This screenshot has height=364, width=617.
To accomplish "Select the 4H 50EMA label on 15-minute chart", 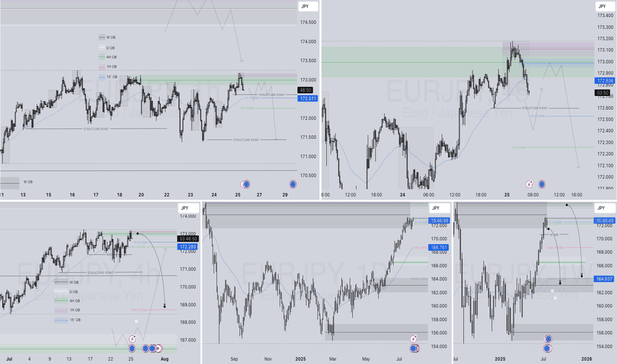I will pos(519,148).
